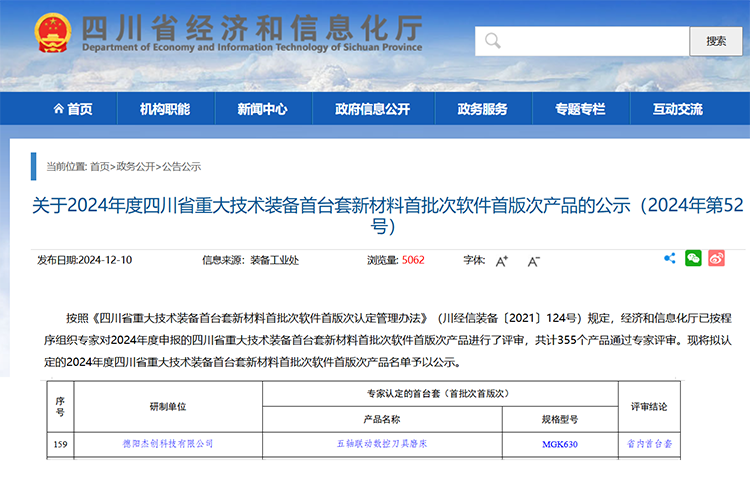Click the magnifier icon in search box
Image resolution: width=750 pixels, height=482 pixels.
[492, 41]
